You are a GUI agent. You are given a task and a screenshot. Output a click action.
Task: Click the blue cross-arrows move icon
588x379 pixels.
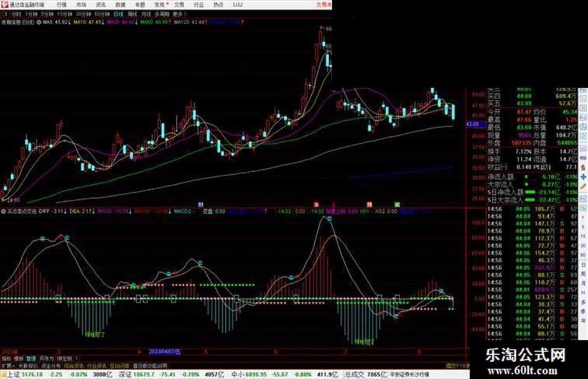[583, 177]
